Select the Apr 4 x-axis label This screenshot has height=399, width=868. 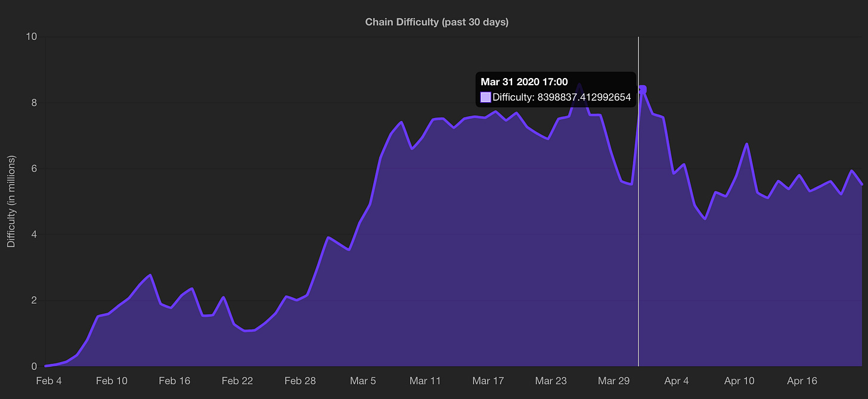pyautogui.click(x=677, y=381)
